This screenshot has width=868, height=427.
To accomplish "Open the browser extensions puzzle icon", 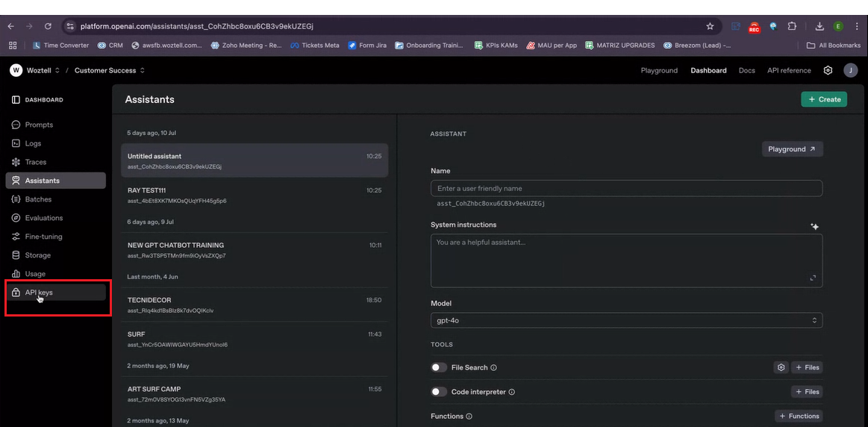I will click(792, 26).
